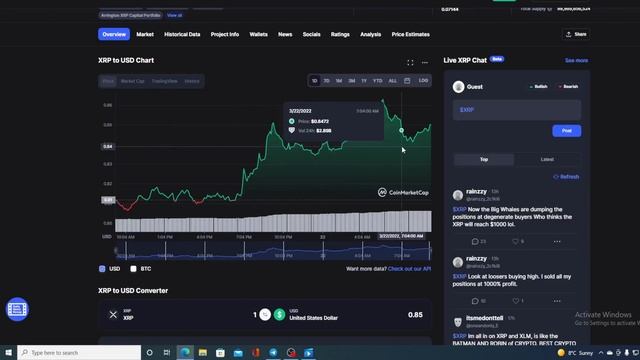Click the Guest avatar in chat

coord(458,87)
